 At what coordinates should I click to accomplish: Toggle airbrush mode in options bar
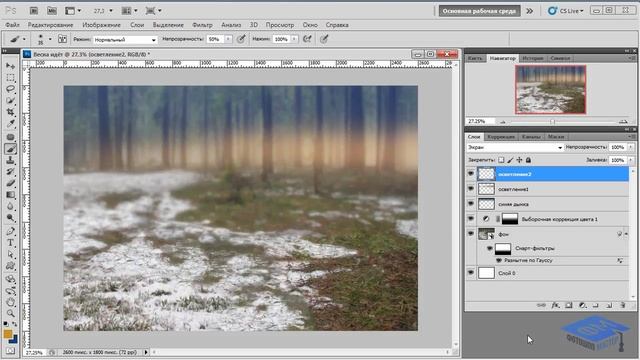(307, 39)
